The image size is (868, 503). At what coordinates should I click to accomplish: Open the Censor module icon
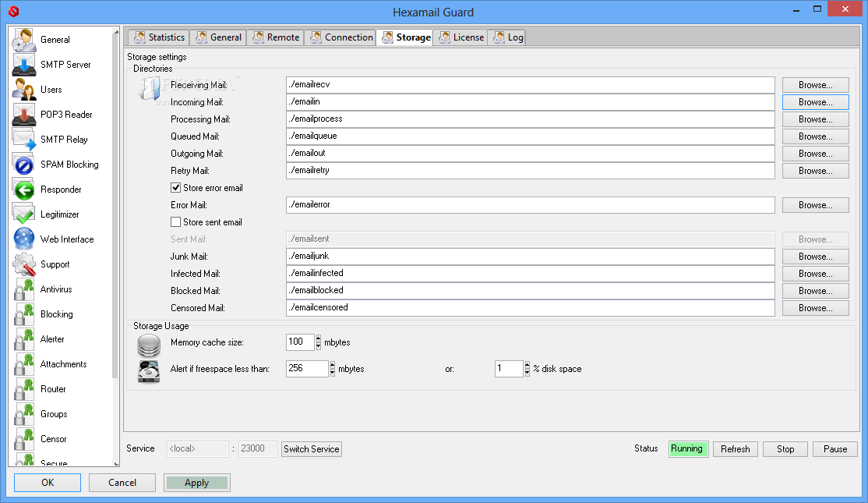(x=24, y=439)
